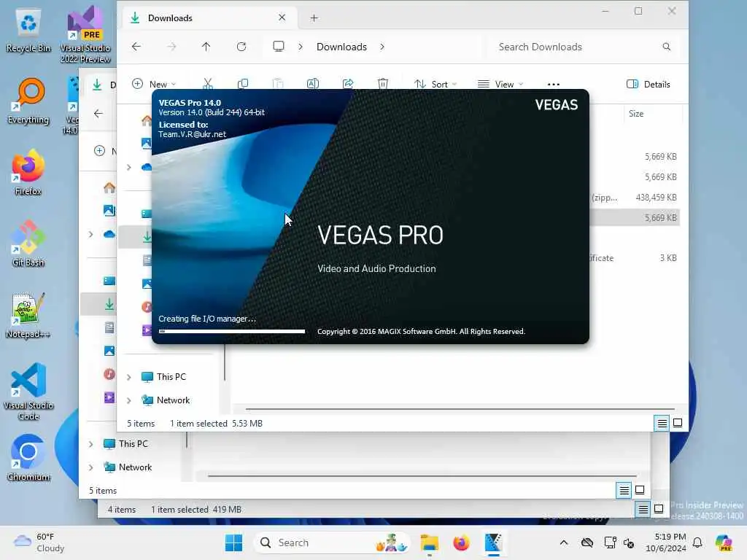Close the Downloads tab
Screen dimensions: 747x560
(x=282, y=17)
